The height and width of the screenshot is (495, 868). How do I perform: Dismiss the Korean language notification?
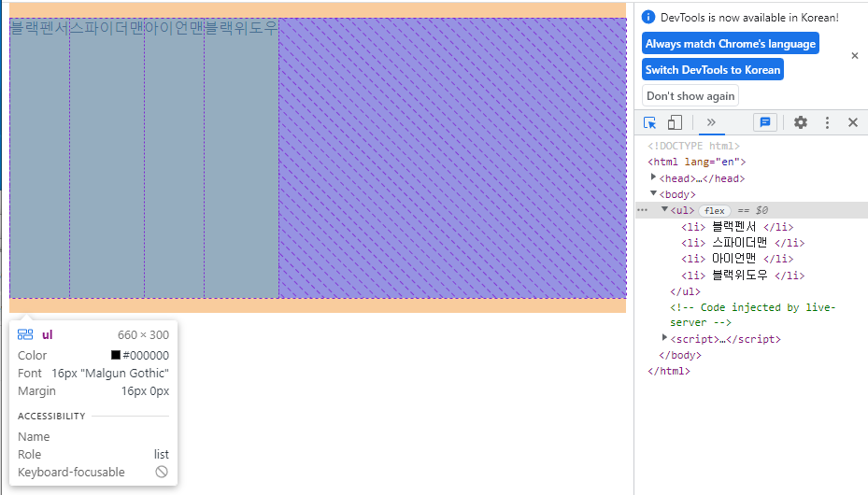coord(855,56)
